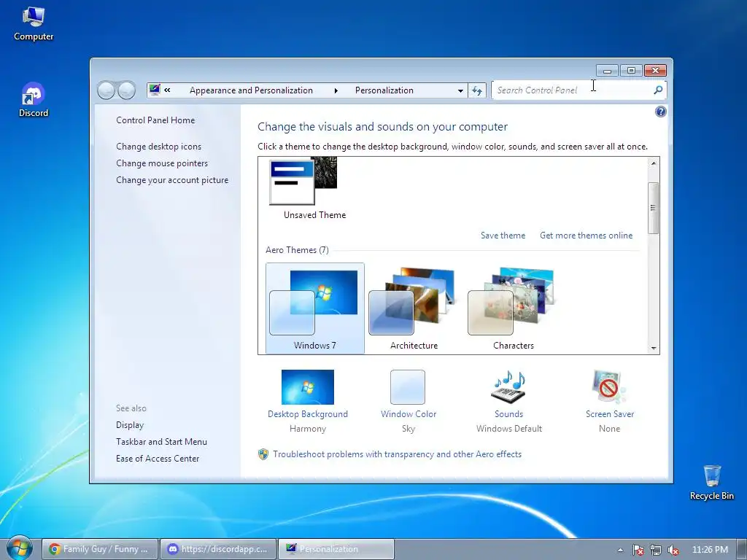The image size is (747, 560).
Task: Select the Recycle Bin icon
Action: pos(712,483)
